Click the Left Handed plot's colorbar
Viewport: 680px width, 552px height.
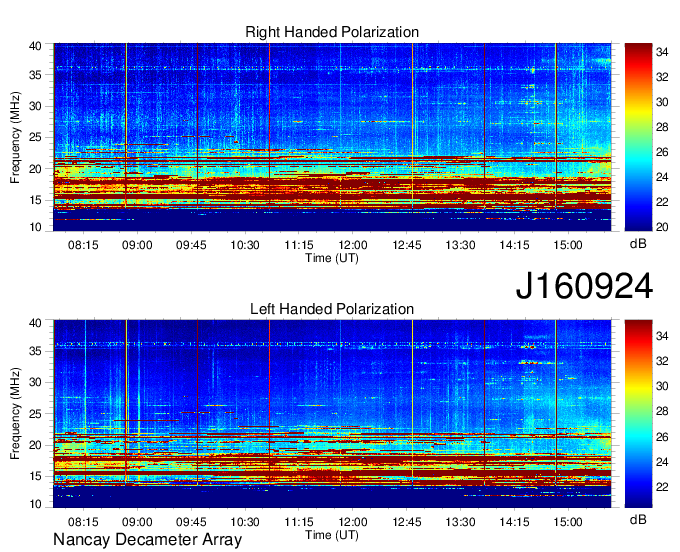(638, 414)
